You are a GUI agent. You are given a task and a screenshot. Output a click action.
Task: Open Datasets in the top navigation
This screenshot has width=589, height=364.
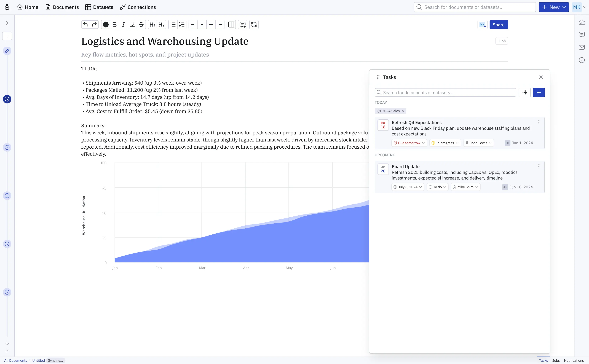point(99,7)
